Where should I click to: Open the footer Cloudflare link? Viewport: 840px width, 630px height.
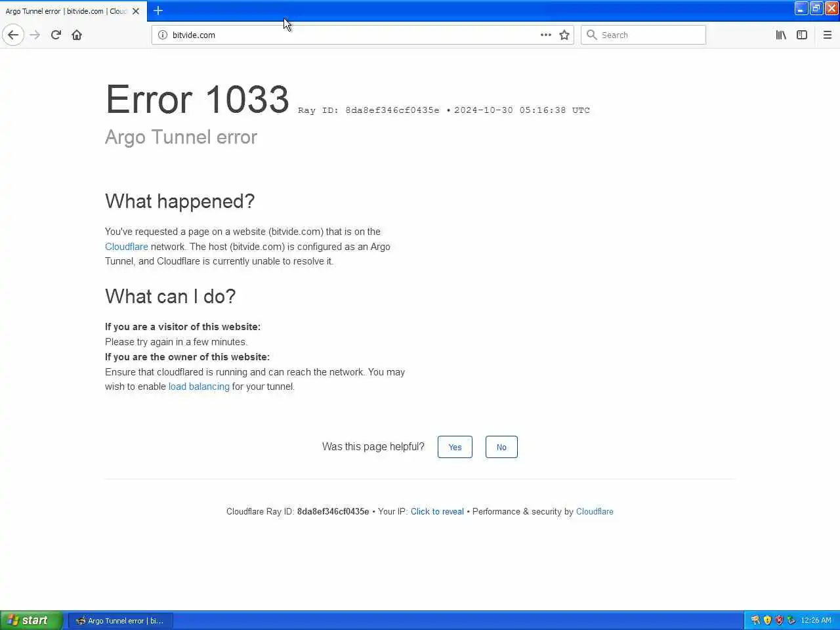point(595,512)
